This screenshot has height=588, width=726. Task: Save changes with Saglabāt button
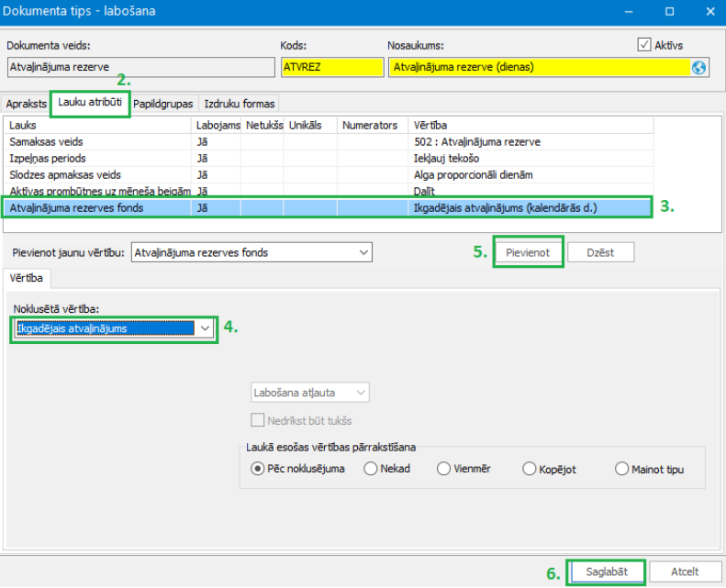607,571
